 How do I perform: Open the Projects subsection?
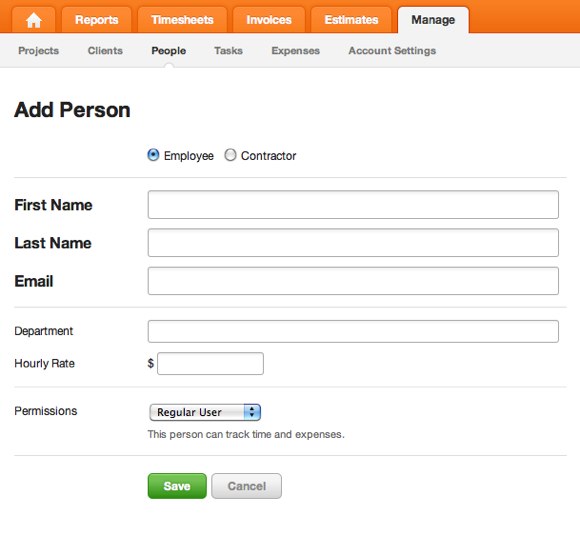point(38,51)
